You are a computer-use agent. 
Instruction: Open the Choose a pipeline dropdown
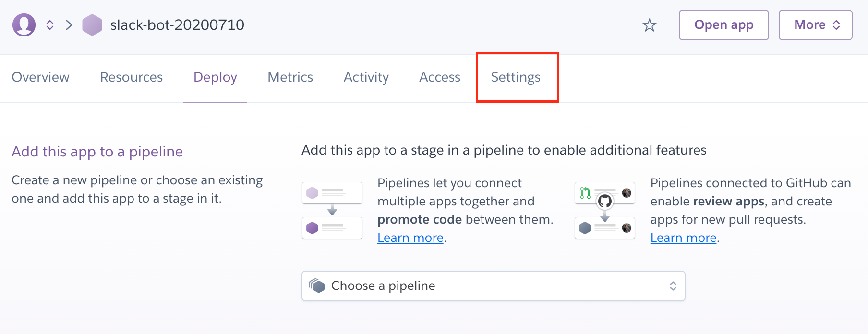pos(493,286)
